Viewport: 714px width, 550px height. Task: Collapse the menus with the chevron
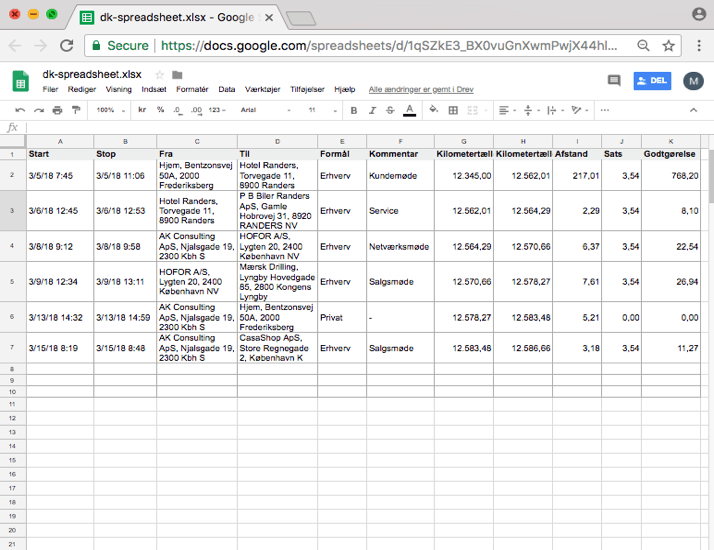point(693,110)
